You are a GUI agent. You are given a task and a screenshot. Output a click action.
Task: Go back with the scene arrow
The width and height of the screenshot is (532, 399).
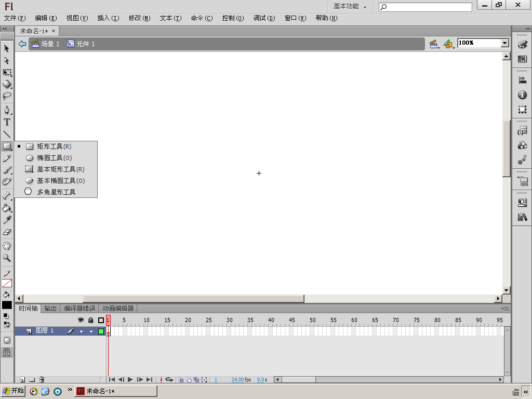pyautogui.click(x=22, y=44)
